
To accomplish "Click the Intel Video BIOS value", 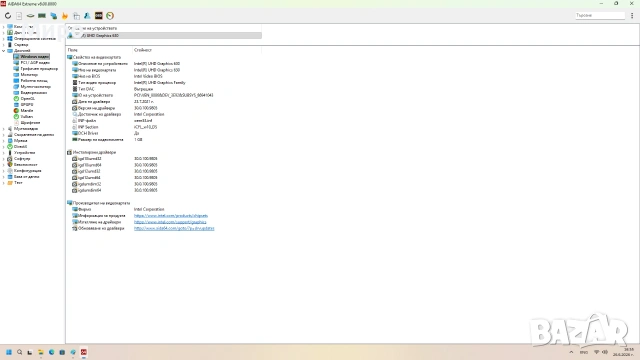I will click(x=148, y=76).
